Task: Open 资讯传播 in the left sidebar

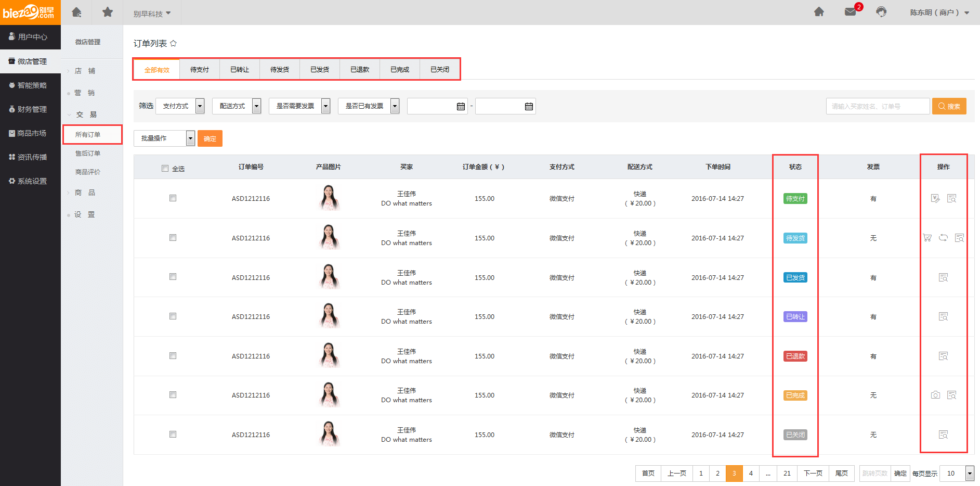Action: [x=30, y=157]
